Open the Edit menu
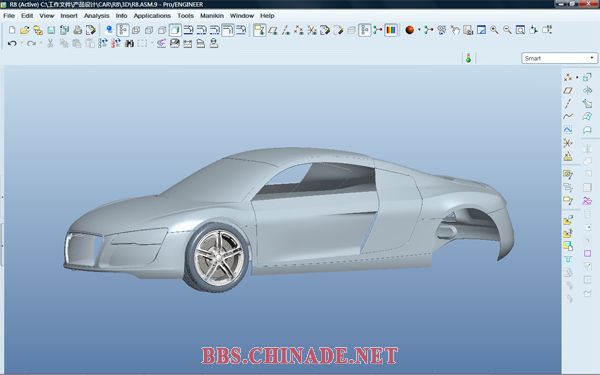Screen dimensions: 600x375 (27, 16)
